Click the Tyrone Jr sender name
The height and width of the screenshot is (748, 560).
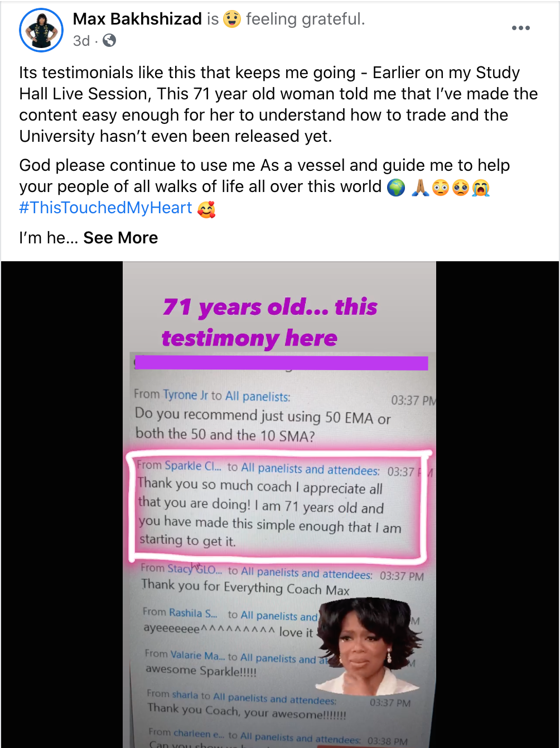(x=186, y=395)
